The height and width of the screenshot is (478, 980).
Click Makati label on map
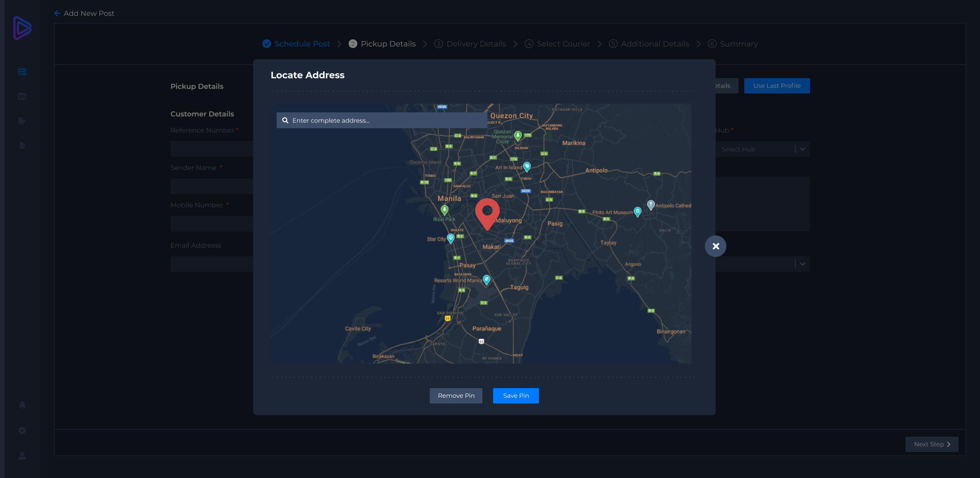click(x=492, y=247)
